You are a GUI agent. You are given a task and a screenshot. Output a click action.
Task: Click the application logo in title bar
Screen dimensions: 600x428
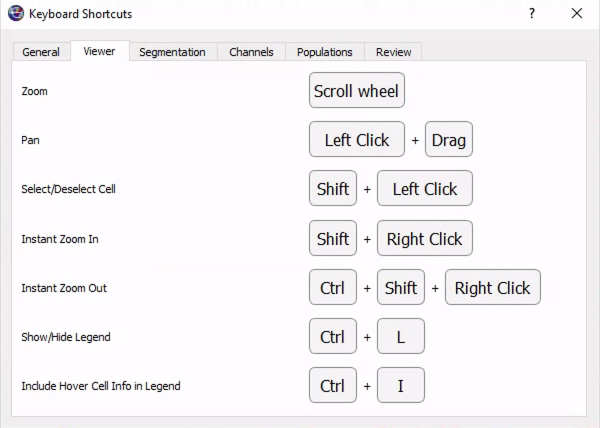click(16, 14)
